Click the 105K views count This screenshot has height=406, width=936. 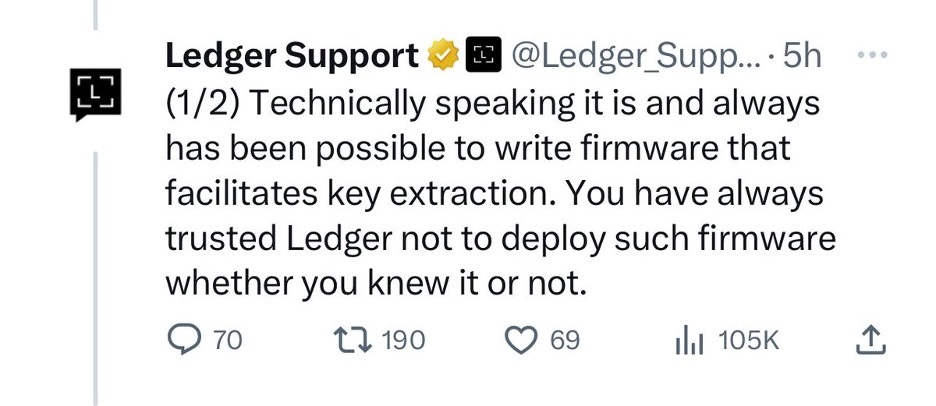(748, 341)
